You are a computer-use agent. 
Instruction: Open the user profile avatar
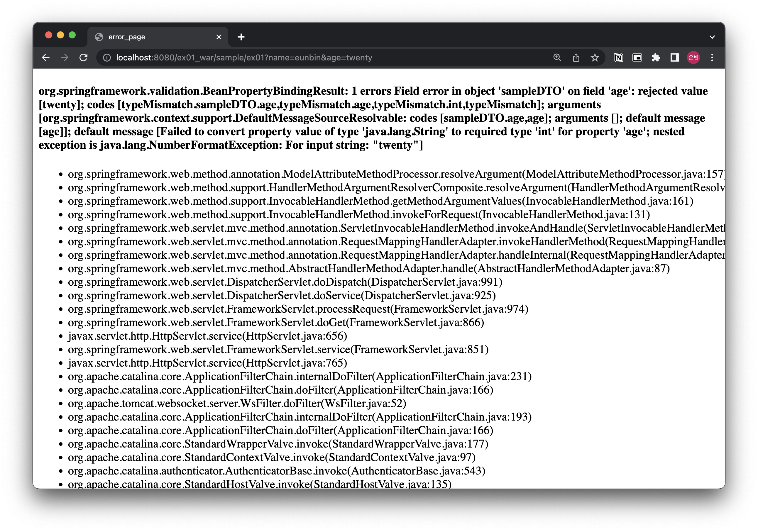tap(693, 58)
